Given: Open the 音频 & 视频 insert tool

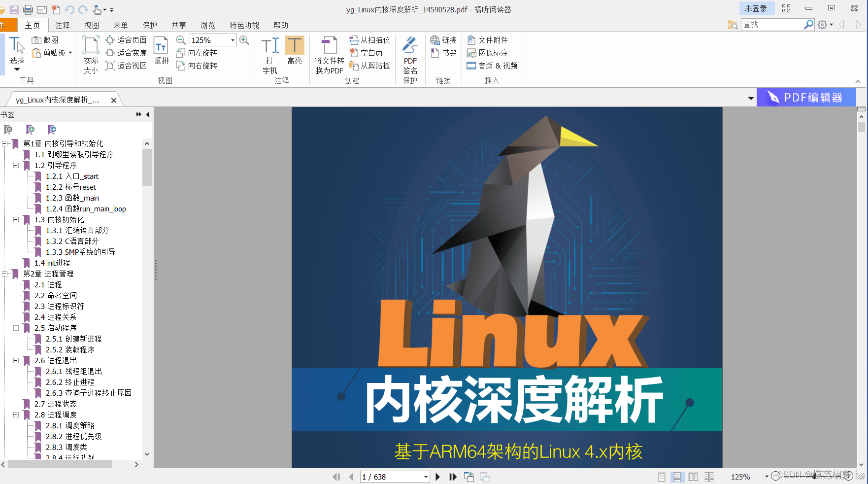Looking at the screenshot, I should (492, 66).
